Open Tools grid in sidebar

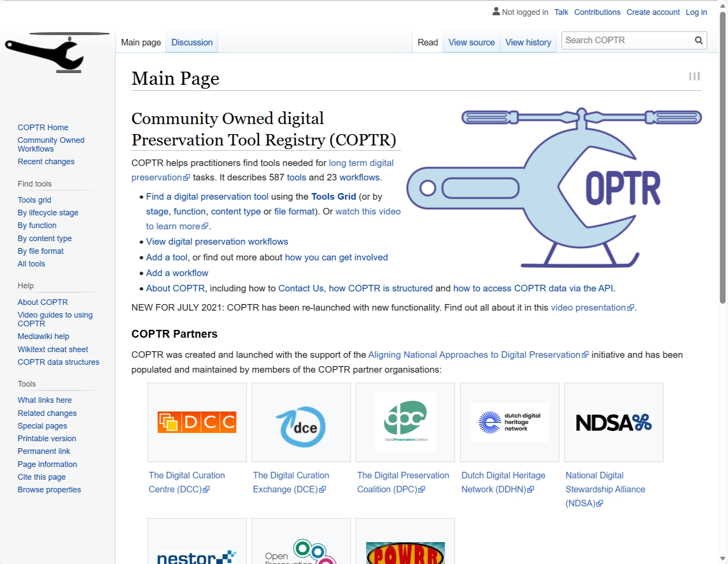pos(34,200)
